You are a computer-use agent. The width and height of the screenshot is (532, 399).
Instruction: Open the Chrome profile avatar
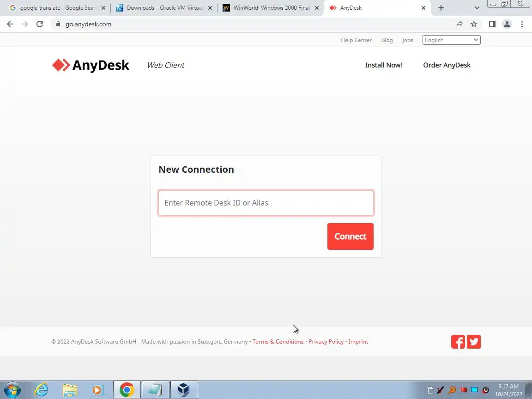coord(507,24)
